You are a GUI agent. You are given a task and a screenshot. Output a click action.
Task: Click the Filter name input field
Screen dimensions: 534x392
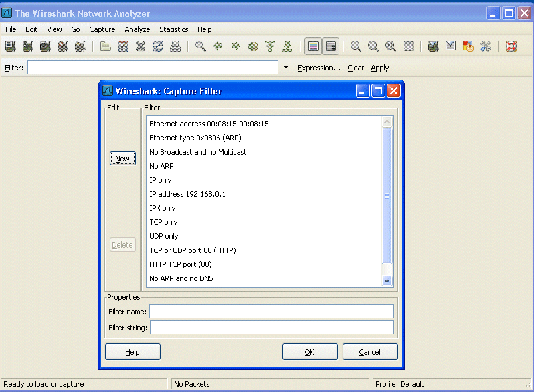click(x=272, y=311)
